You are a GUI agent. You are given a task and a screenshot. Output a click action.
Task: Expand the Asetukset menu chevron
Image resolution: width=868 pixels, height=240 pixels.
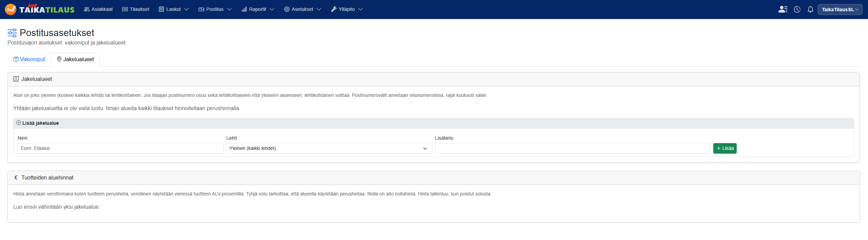click(319, 9)
